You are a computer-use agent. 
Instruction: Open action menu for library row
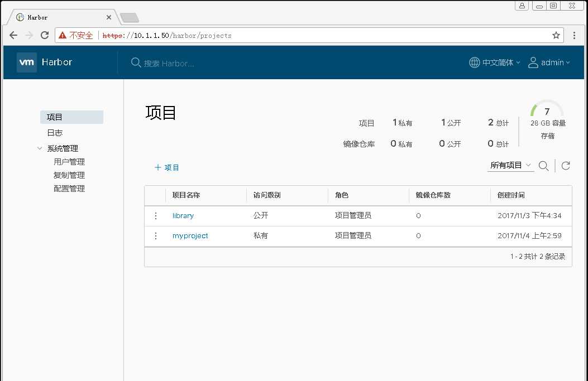[x=156, y=216]
